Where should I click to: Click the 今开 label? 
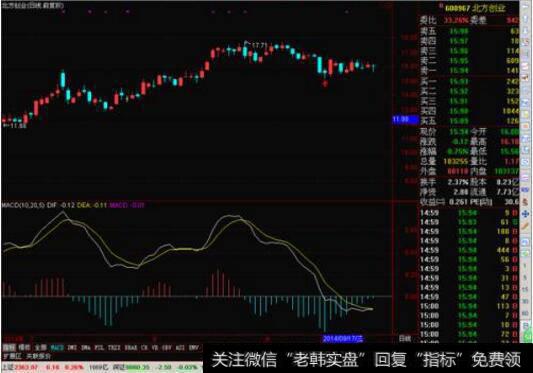479,132
